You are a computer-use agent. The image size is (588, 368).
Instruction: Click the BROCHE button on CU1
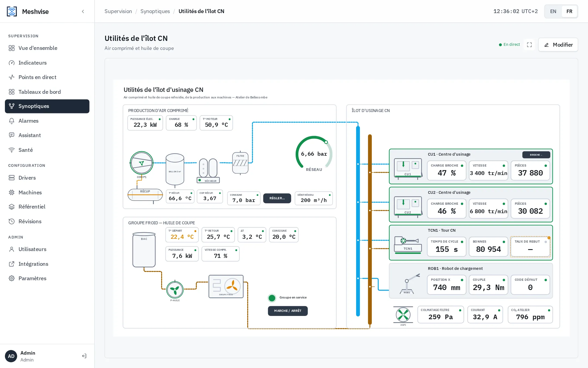[x=536, y=155]
